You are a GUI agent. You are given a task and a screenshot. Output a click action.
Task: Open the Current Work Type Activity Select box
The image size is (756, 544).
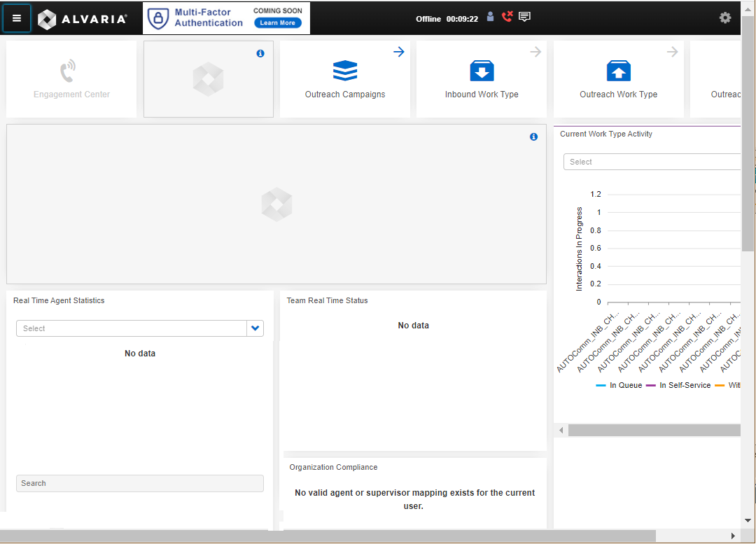(651, 162)
